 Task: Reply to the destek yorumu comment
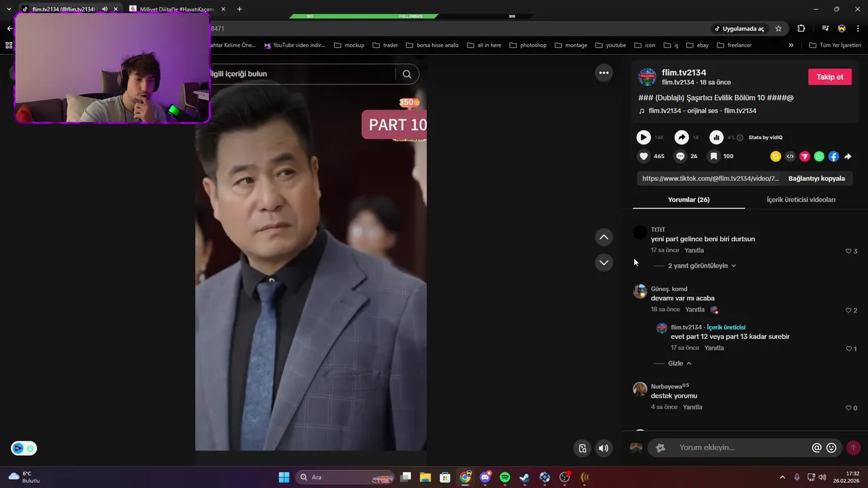click(692, 407)
